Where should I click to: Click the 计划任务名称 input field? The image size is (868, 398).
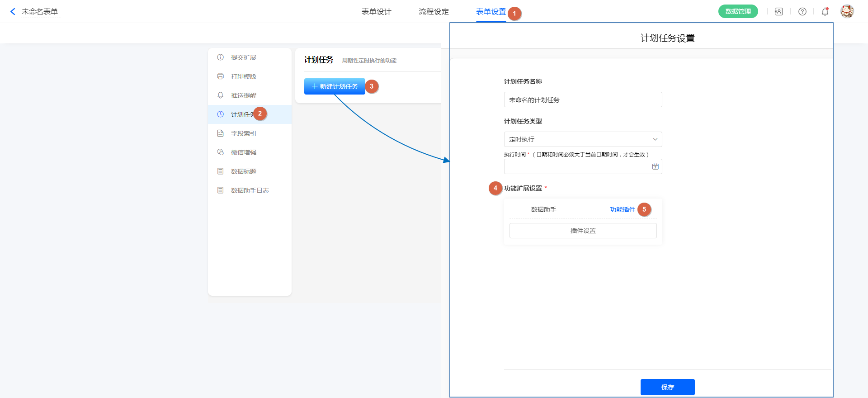pyautogui.click(x=583, y=100)
